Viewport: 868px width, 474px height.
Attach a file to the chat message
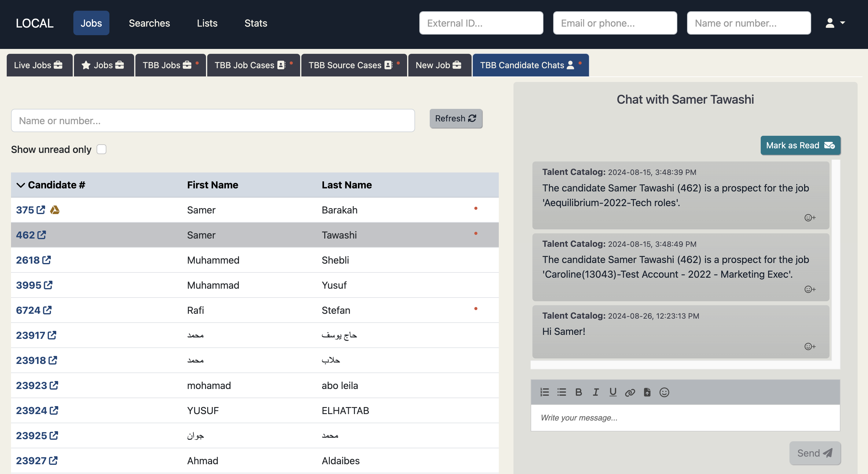pyautogui.click(x=647, y=392)
